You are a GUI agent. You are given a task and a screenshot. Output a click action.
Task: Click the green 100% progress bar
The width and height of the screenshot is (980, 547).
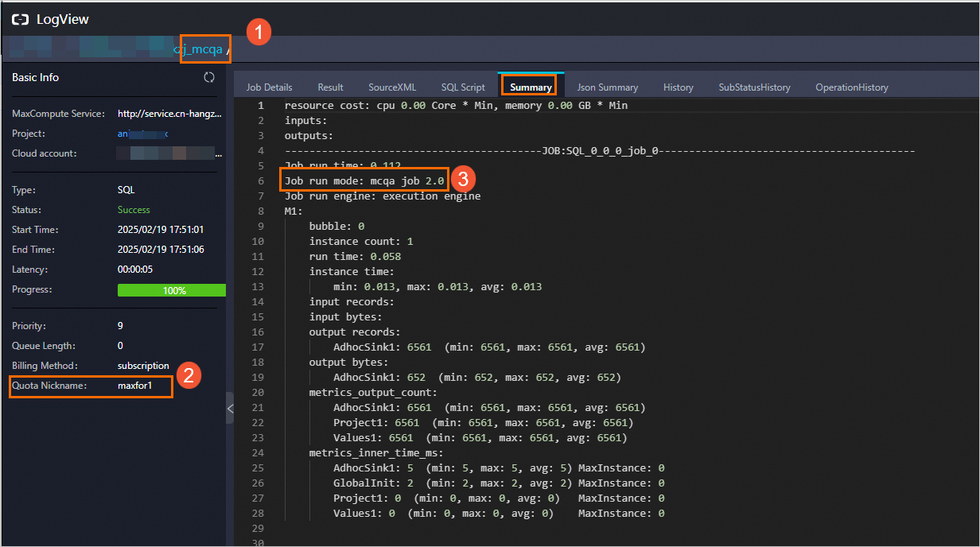coord(172,290)
